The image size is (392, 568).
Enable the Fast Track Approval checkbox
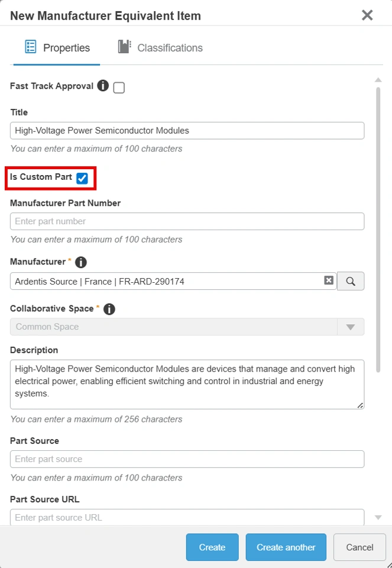[119, 88]
